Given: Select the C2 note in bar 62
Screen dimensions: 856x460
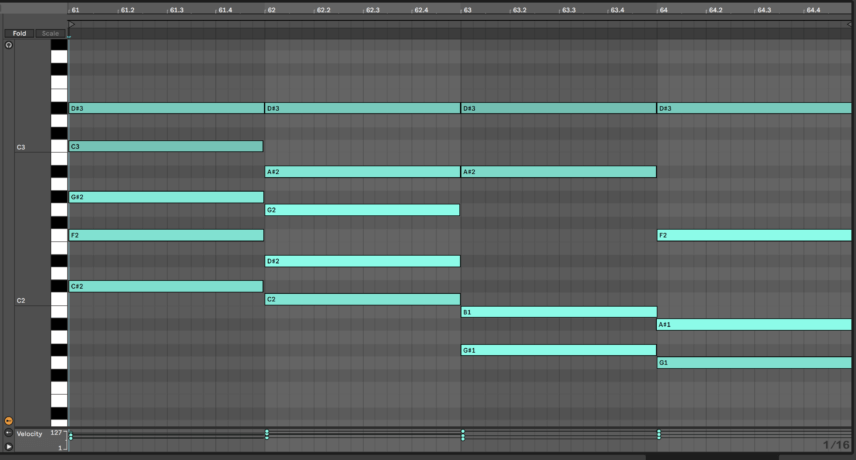Looking at the screenshot, I should (x=362, y=299).
